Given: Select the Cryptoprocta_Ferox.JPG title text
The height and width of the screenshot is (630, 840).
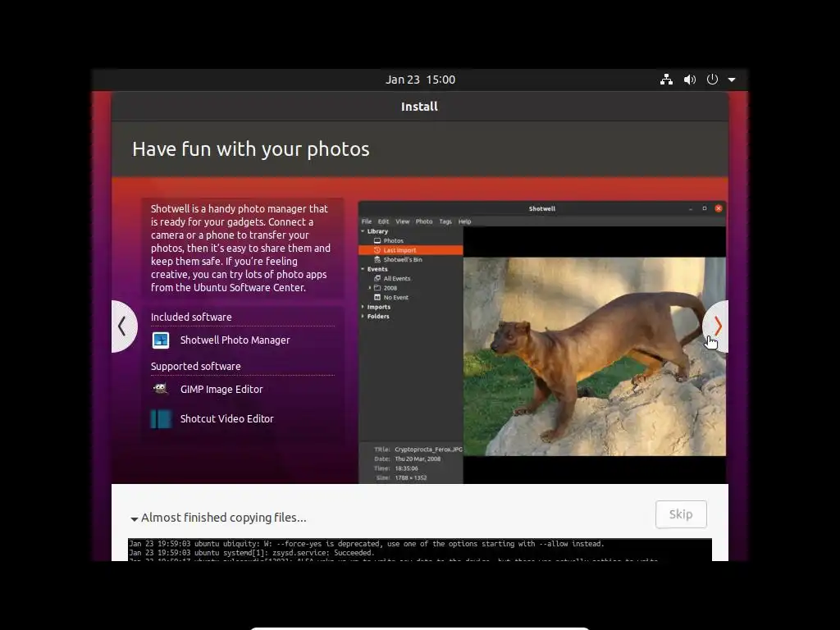Looking at the screenshot, I should pos(428,450).
